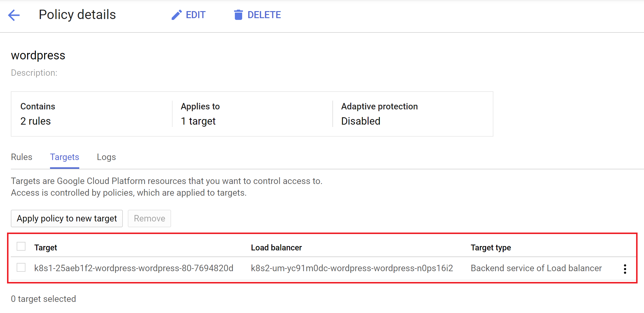Click the Target column header

tap(46, 248)
